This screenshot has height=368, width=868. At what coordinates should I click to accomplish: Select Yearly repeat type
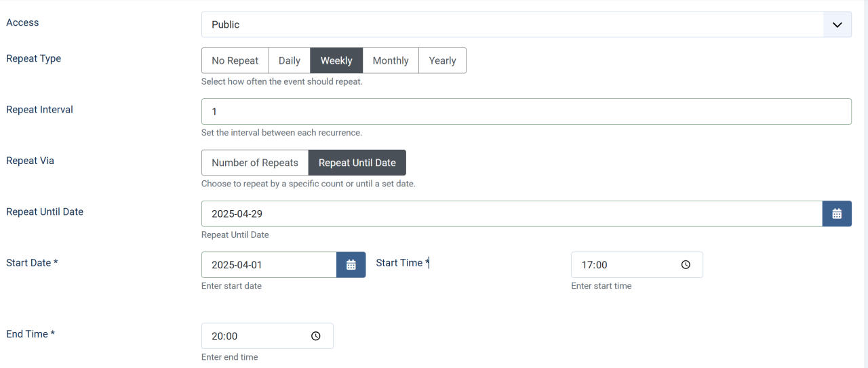(x=442, y=60)
